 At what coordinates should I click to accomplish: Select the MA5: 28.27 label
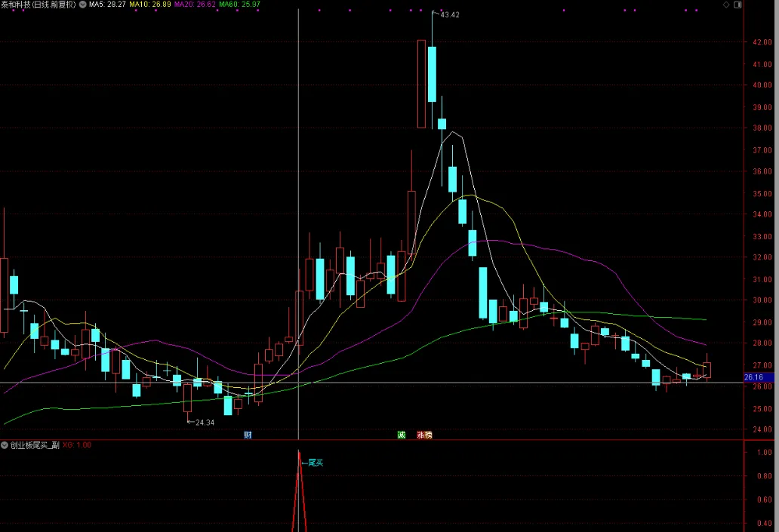point(107,5)
